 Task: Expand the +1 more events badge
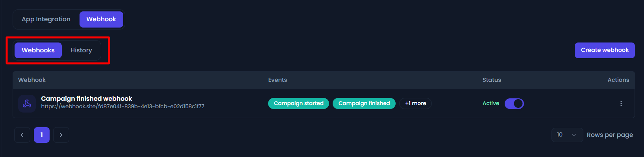pos(415,103)
